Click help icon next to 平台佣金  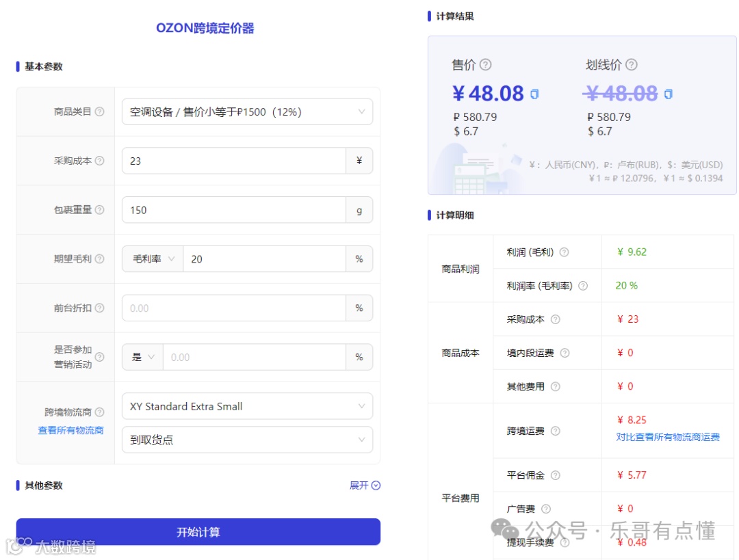[556, 475]
